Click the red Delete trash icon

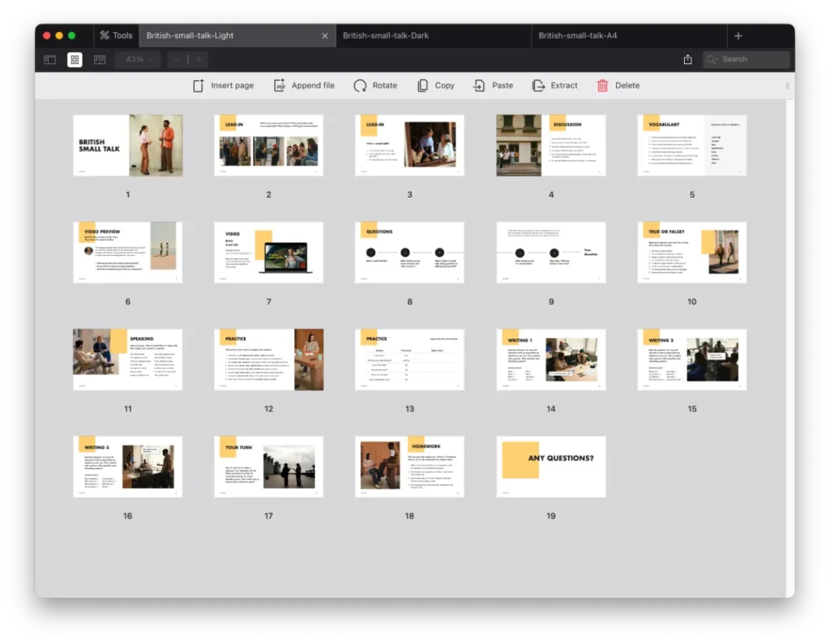(x=602, y=85)
